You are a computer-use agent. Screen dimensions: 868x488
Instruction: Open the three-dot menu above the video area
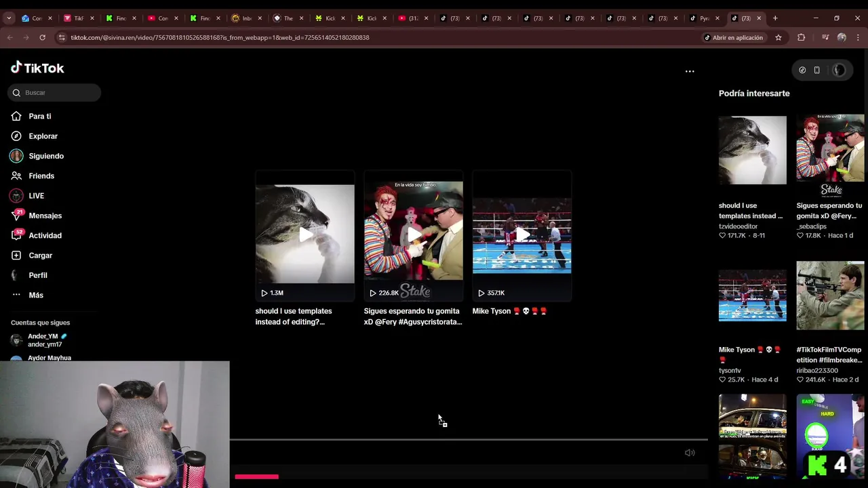coord(690,71)
